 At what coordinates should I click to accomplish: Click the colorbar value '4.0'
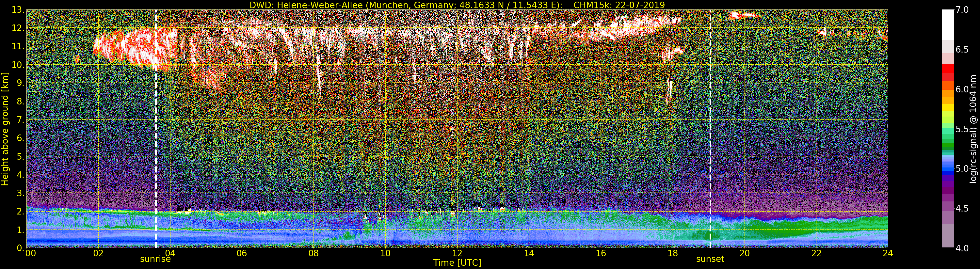[962, 248]
